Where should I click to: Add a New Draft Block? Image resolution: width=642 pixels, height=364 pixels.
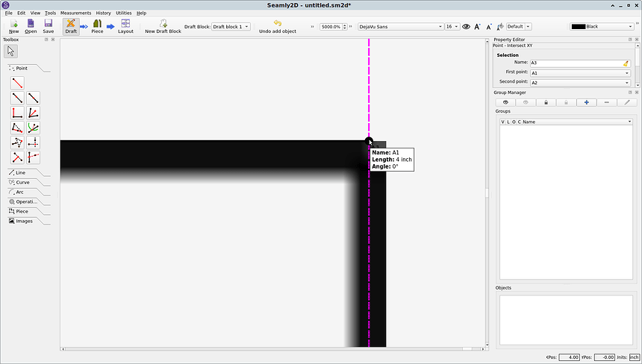(x=163, y=26)
